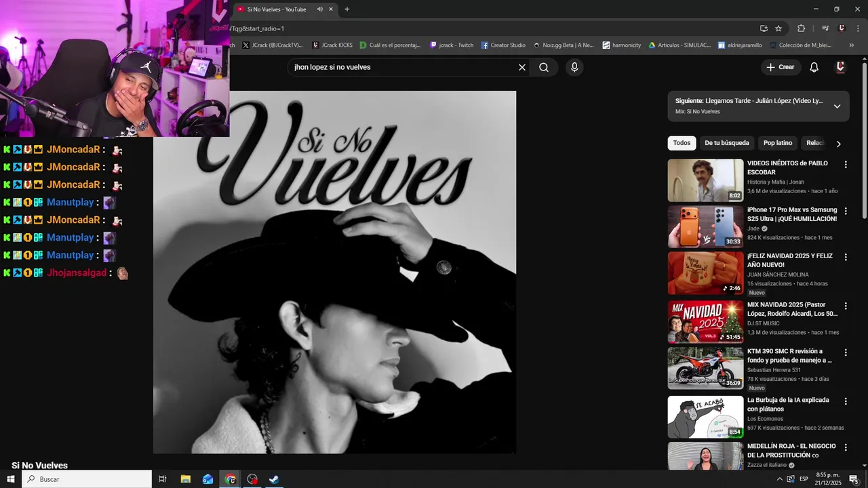Open options for iPhone 17 Pro Max video

846,211
